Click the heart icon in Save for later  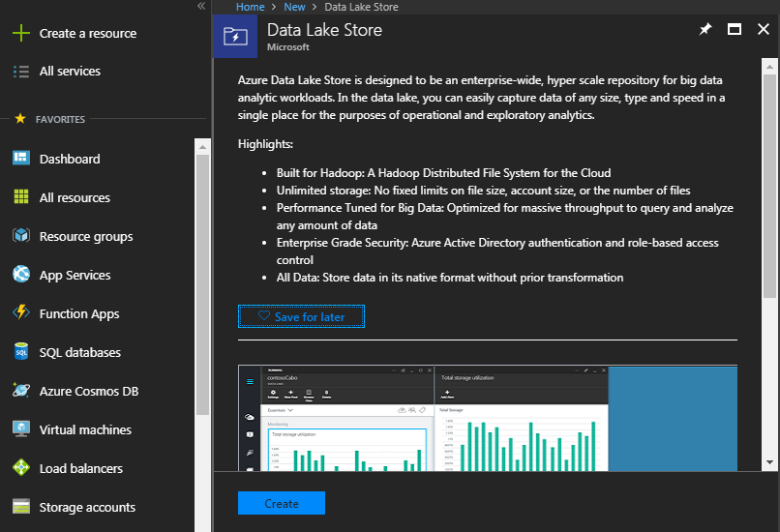pos(264,316)
